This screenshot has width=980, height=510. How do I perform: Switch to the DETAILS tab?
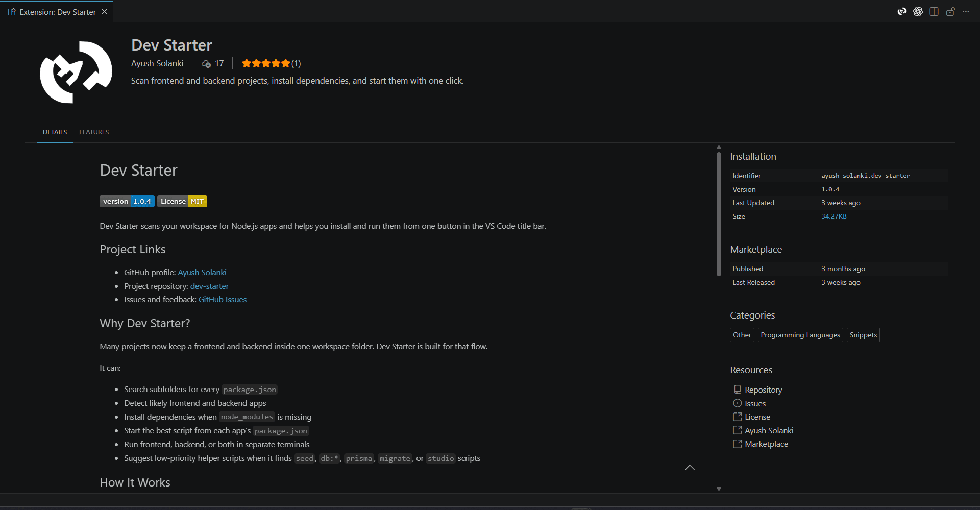55,132
